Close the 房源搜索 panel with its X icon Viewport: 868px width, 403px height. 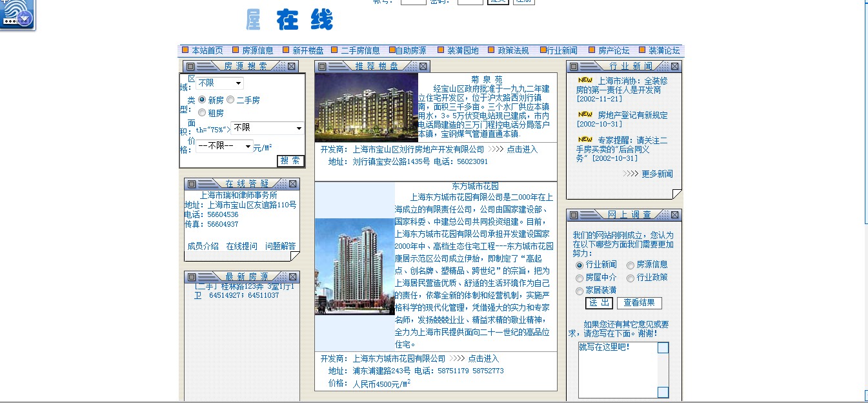pyautogui.click(x=292, y=67)
